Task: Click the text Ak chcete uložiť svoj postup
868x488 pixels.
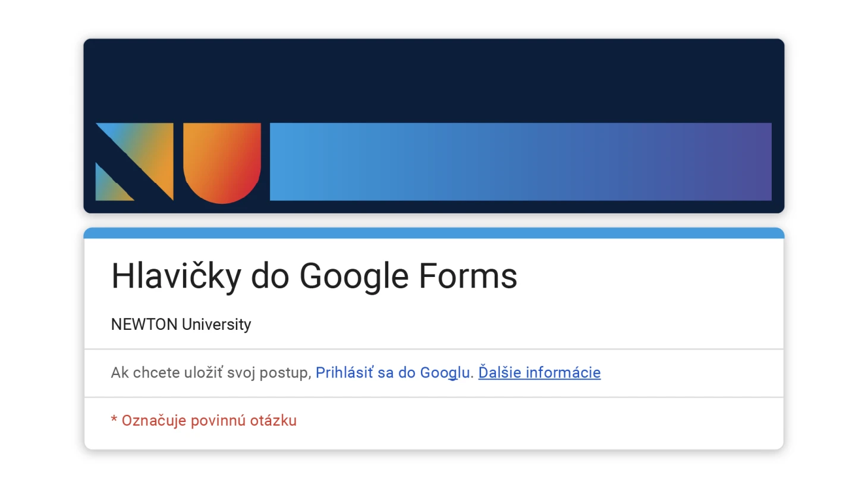Action: [211, 373]
